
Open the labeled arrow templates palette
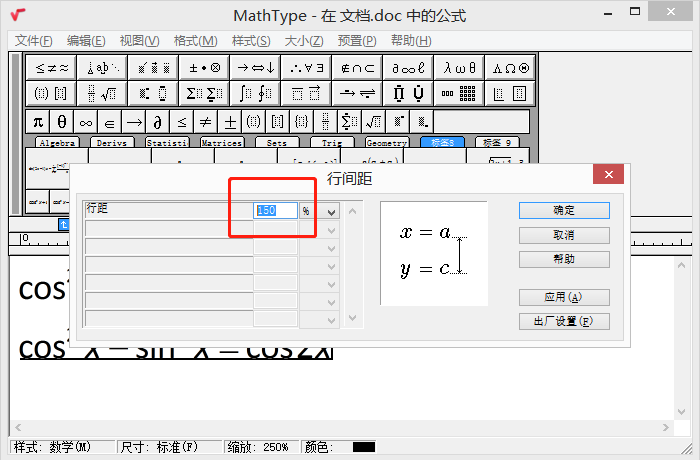pos(357,93)
